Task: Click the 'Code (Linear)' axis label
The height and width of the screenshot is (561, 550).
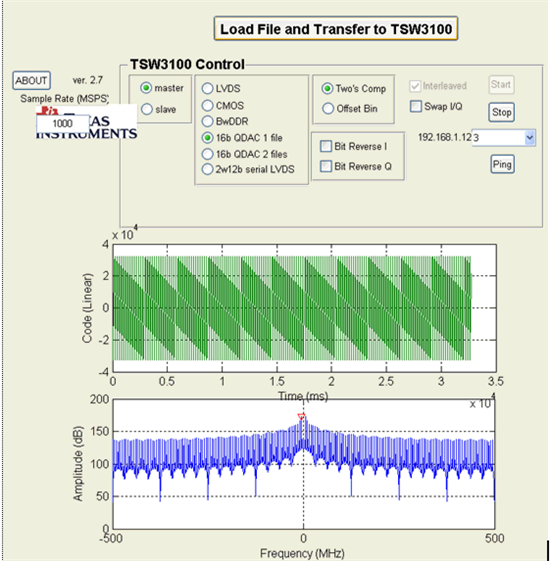Action: pos(87,308)
